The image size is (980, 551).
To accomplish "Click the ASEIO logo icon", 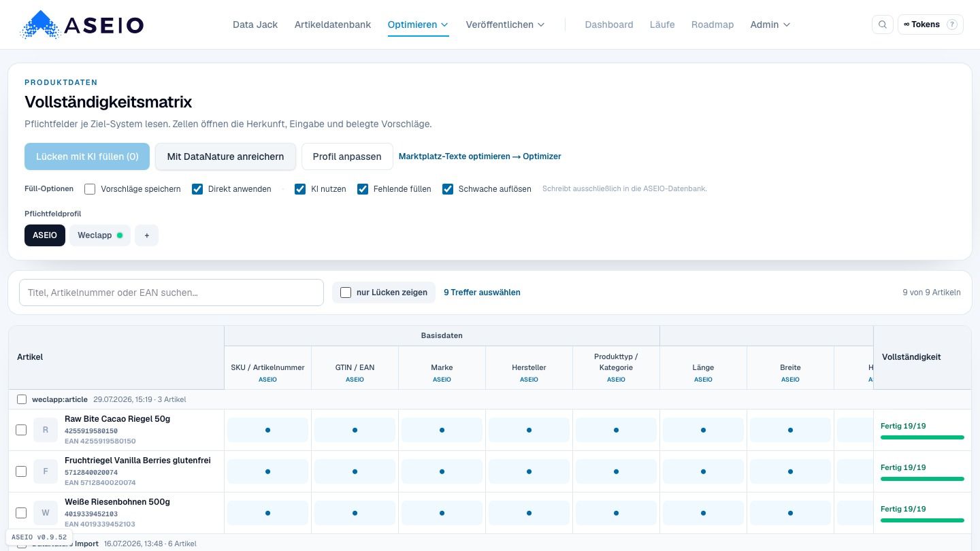I will click(41, 24).
